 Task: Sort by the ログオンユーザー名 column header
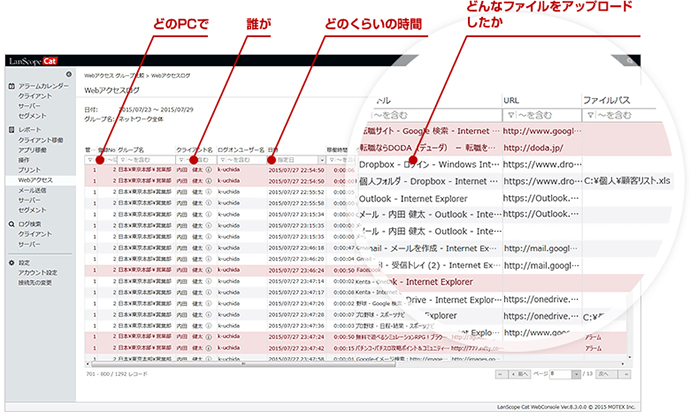(241, 150)
